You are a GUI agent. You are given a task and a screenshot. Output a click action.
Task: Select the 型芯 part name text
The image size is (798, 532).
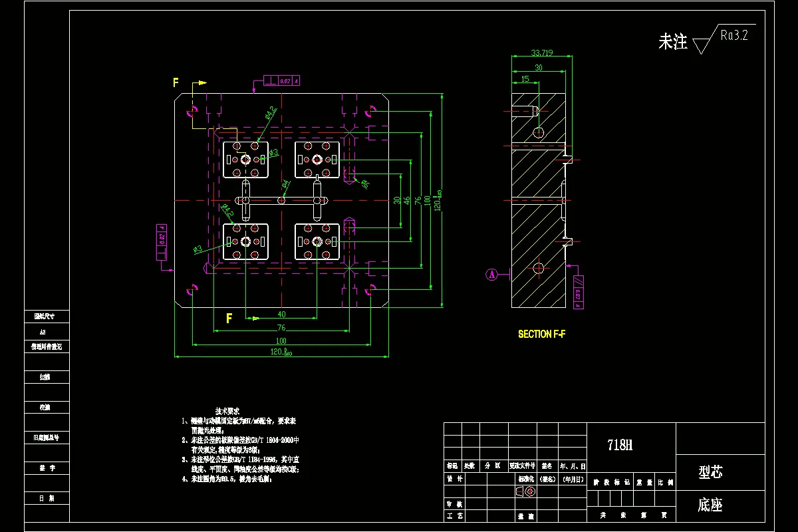pyautogui.click(x=710, y=472)
